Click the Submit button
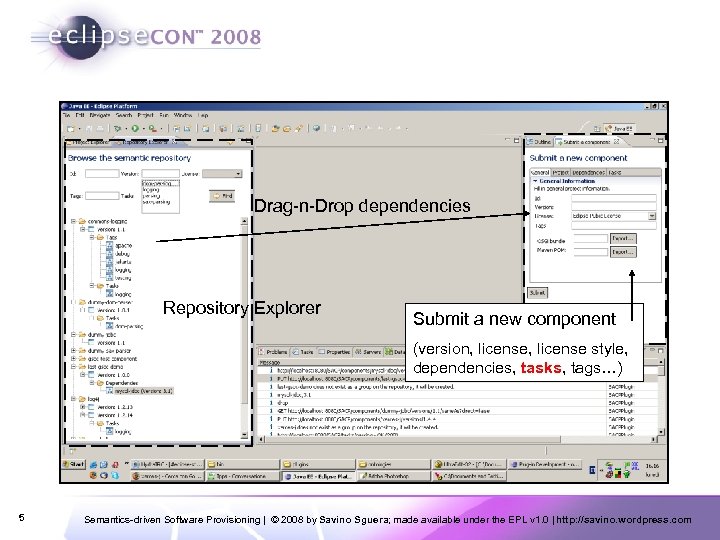This screenshot has width=720, height=540. [x=537, y=292]
